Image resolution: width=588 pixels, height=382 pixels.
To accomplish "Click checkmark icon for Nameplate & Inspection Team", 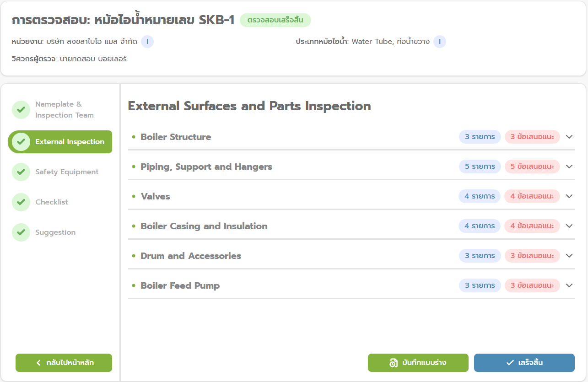I will [21, 110].
